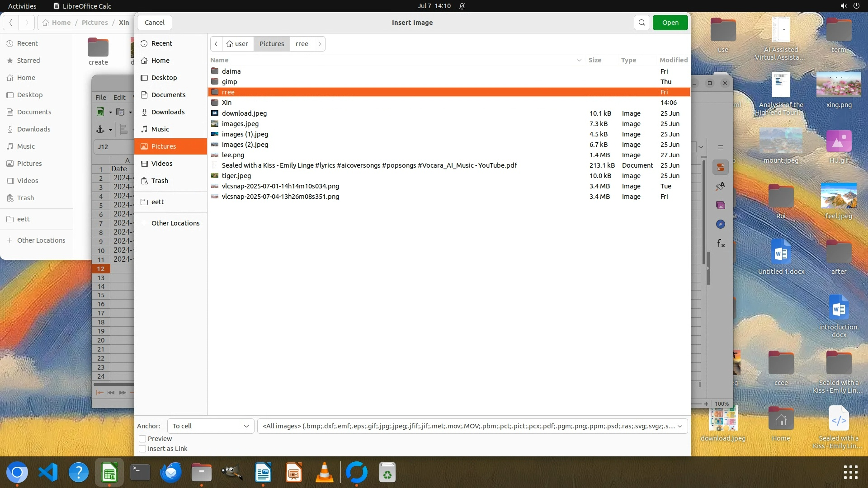This screenshot has width=868, height=488.
Task: Open the Navigator sidebar compass icon
Action: 721,225
